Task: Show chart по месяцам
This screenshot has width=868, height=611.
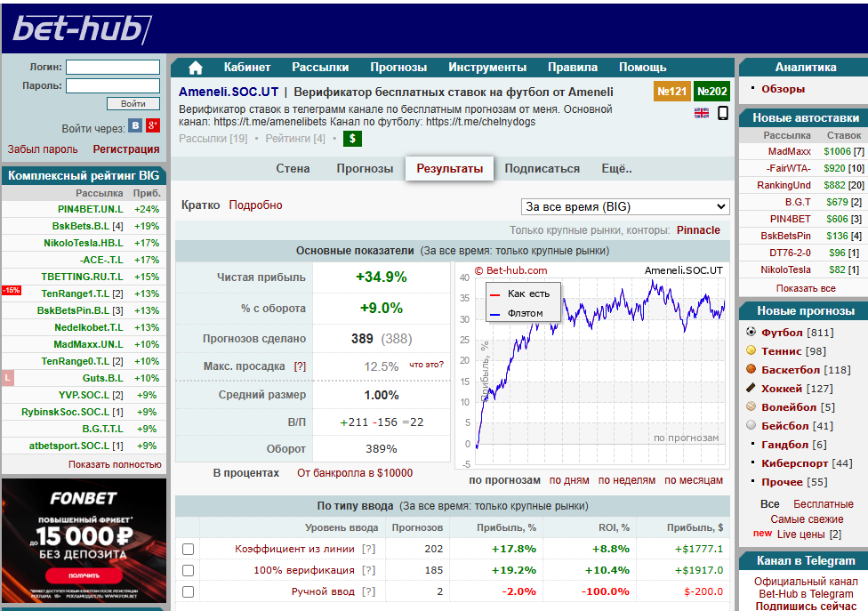Action: tap(694, 480)
